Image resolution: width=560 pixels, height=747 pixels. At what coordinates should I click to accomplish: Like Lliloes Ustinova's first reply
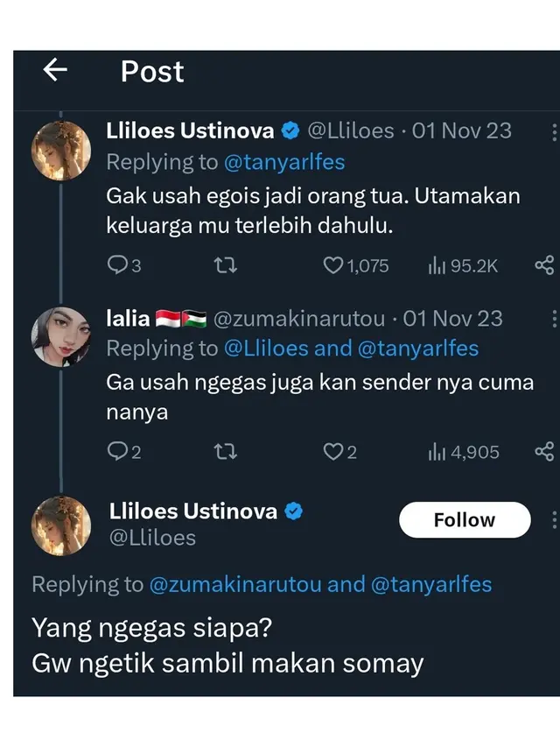tap(335, 264)
